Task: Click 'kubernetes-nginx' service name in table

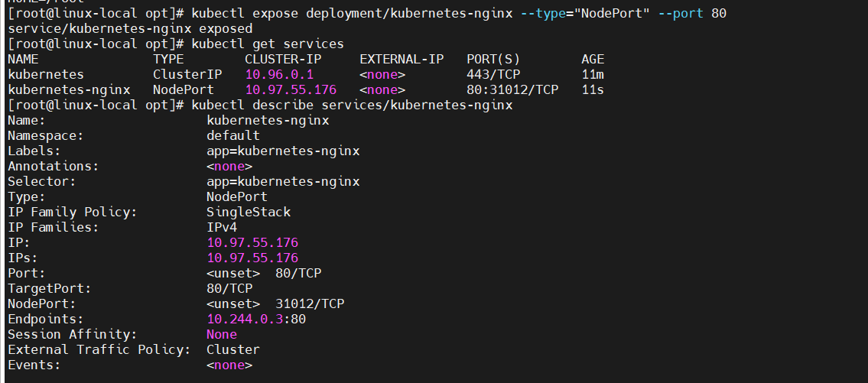Action: (x=69, y=89)
